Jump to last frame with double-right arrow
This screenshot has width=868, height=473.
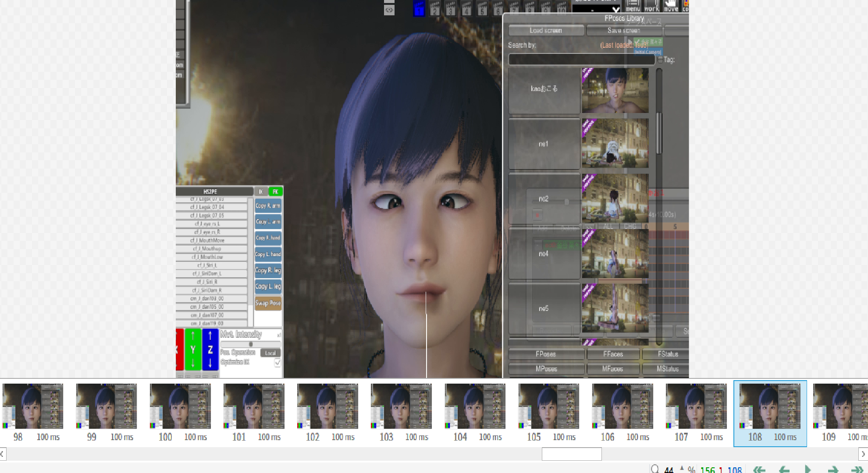(857, 469)
